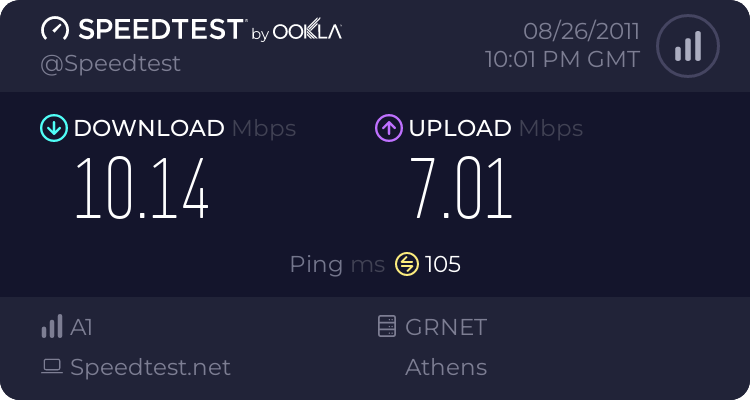Click the download arrow icon

coord(52,128)
